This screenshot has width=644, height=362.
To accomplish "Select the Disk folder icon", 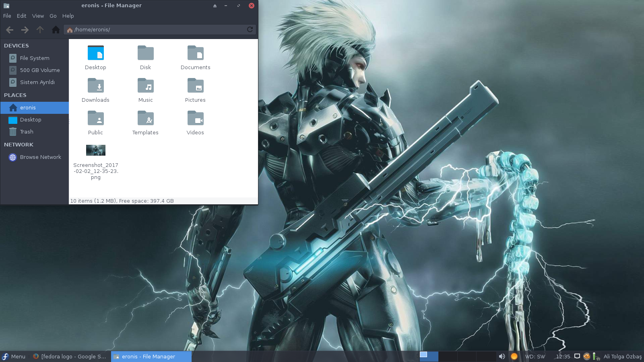I will [146, 53].
